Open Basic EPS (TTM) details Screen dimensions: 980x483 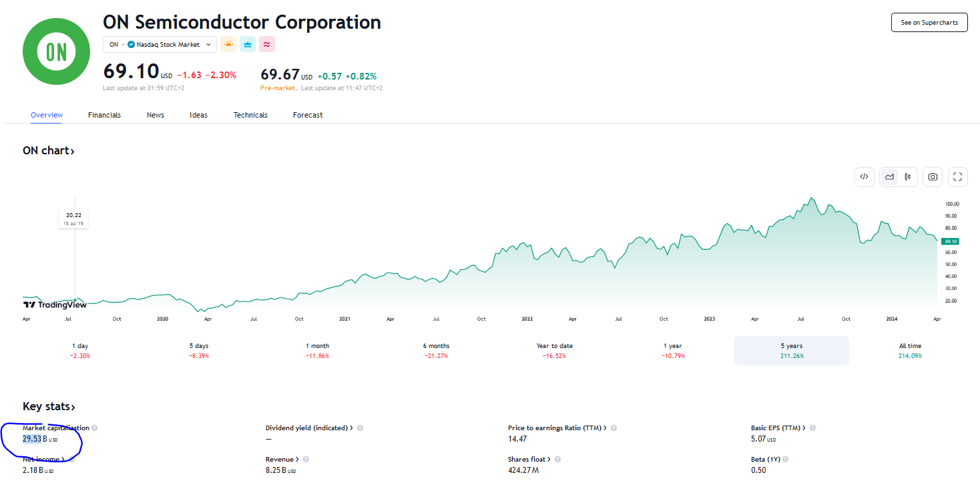(778, 428)
